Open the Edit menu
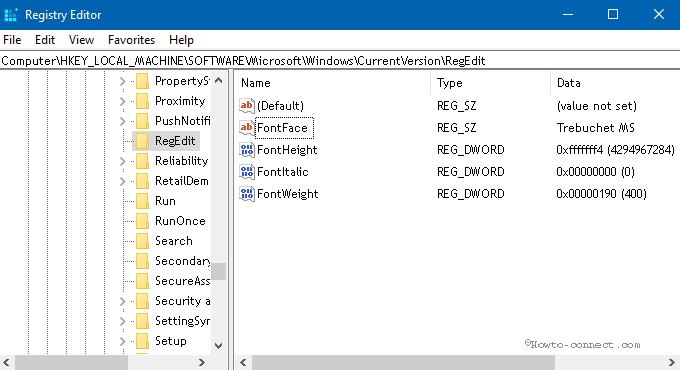This screenshot has width=680, height=370. (45, 40)
